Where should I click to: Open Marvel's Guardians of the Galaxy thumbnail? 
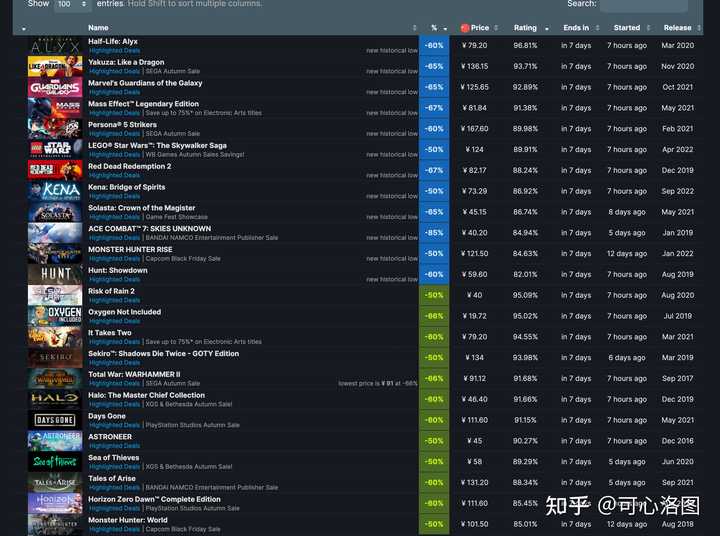click(55, 87)
